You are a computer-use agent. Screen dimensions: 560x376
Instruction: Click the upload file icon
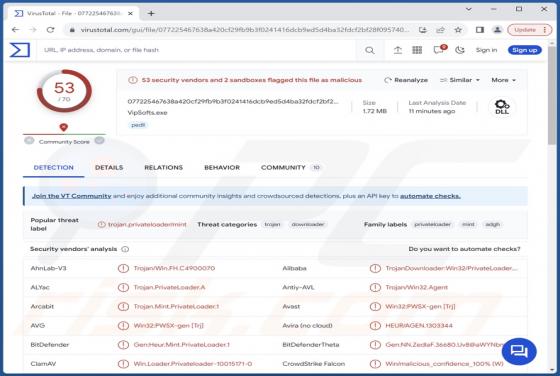[x=398, y=50]
